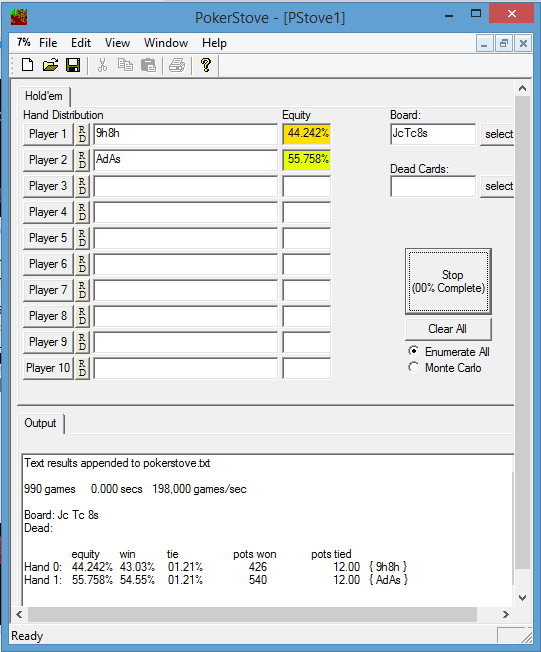This screenshot has height=652, width=541.
Task: Click the RD button for Player 1
Action: pos(82,134)
